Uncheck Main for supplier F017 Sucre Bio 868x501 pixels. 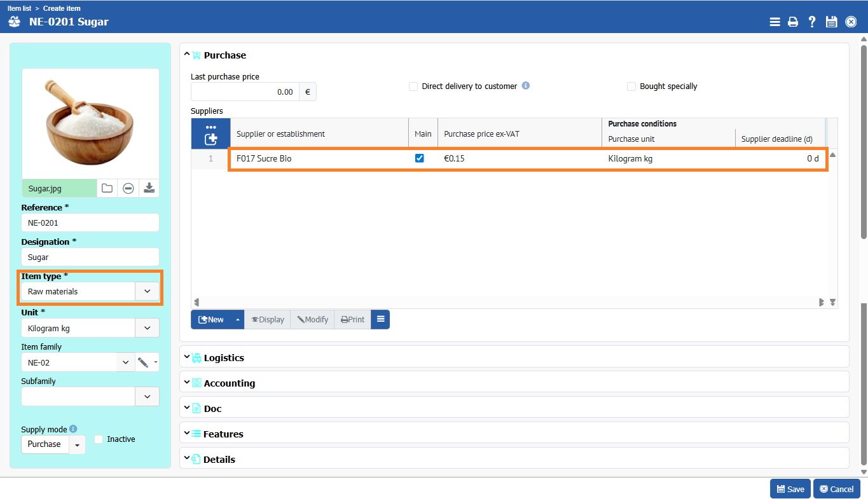pos(419,158)
